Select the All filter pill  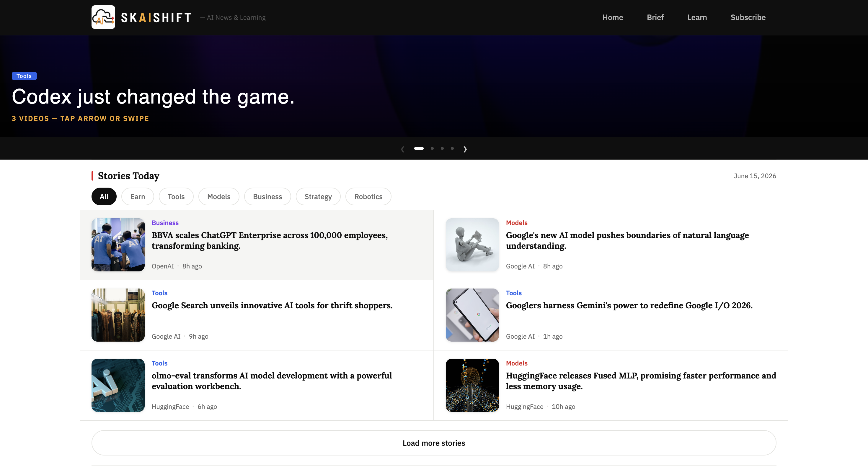click(x=104, y=196)
